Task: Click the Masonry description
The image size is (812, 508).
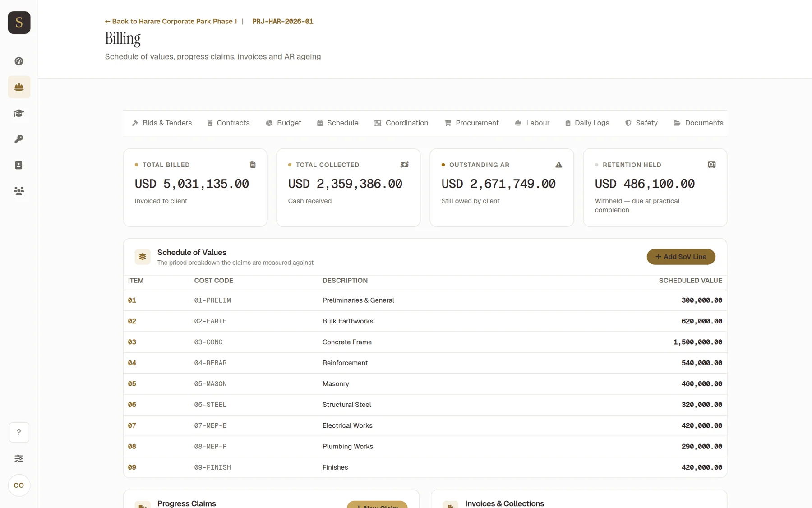Action: coord(336,384)
